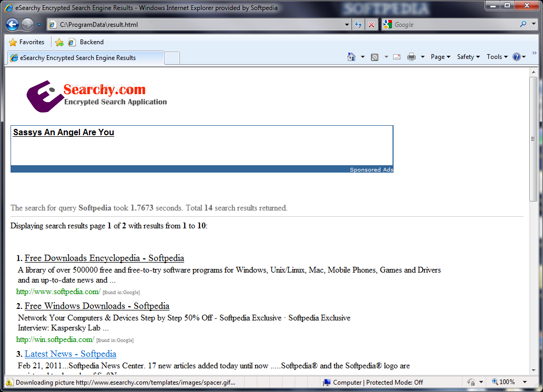This screenshot has width=543, height=392.
Task: Open the Sassys An Angel Are You ad link
Action: 63,133
